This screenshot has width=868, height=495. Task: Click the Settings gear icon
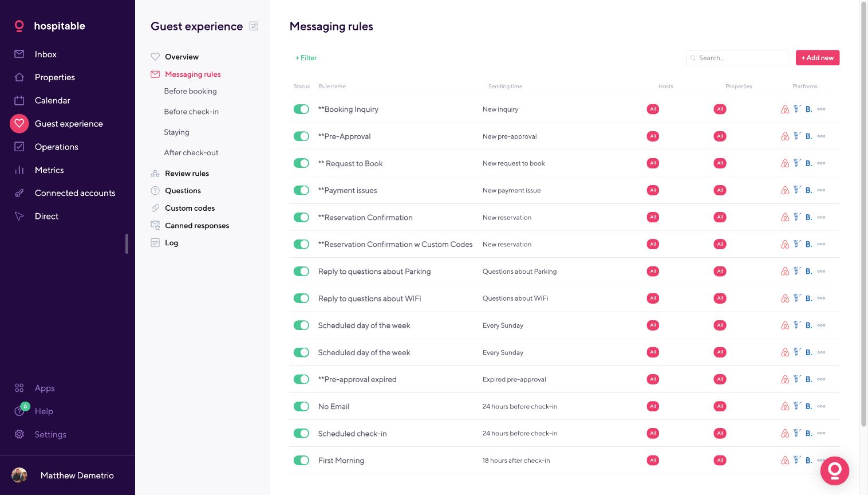tap(19, 434)
